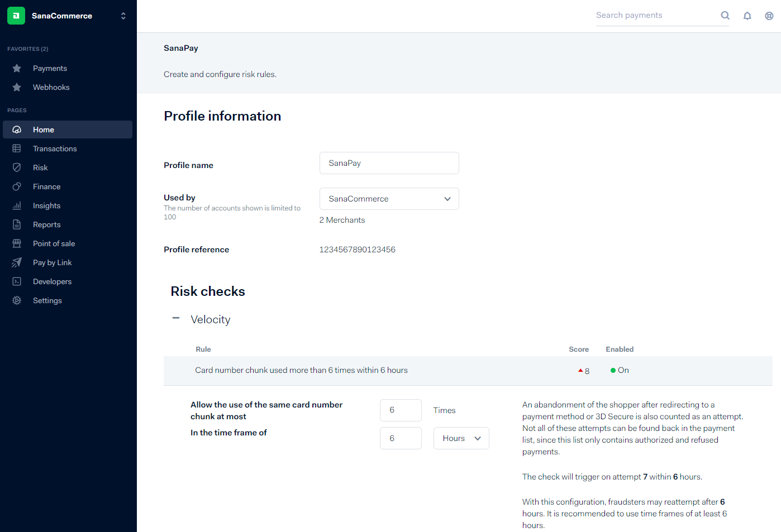
Task: Click the green SanaCommerce logo icon
Action: point(16,16)
